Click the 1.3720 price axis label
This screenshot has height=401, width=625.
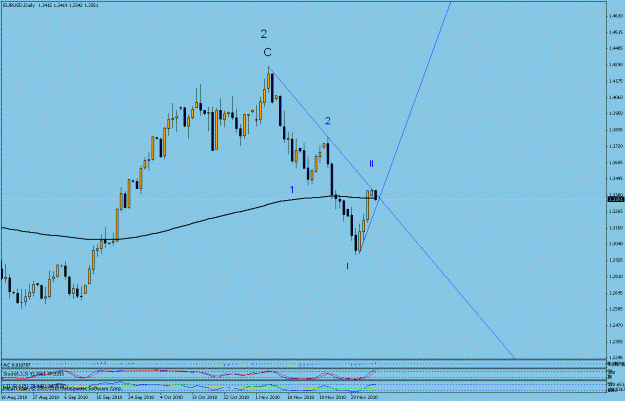[x=616, y=146]
